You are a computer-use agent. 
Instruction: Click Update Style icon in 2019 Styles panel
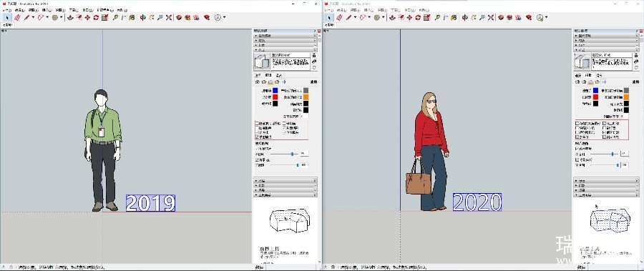pos(314,68)
